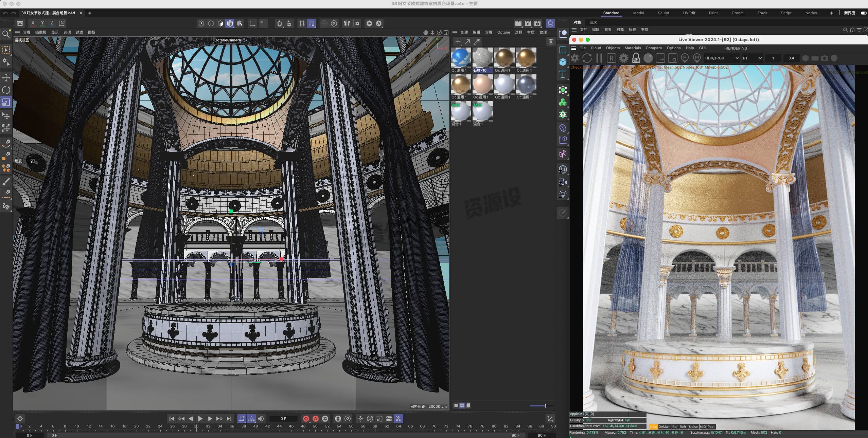This screenshot has width=868, height=438.
Task: Open viewport hamburger menu
Action: pyautogui.click(x=17, y=32)
